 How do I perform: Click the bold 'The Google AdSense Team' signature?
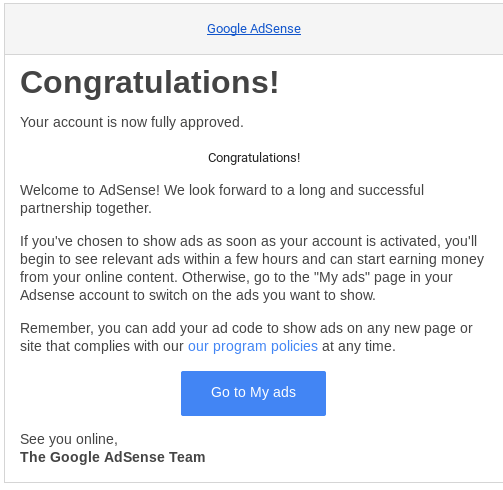[113, 457]
